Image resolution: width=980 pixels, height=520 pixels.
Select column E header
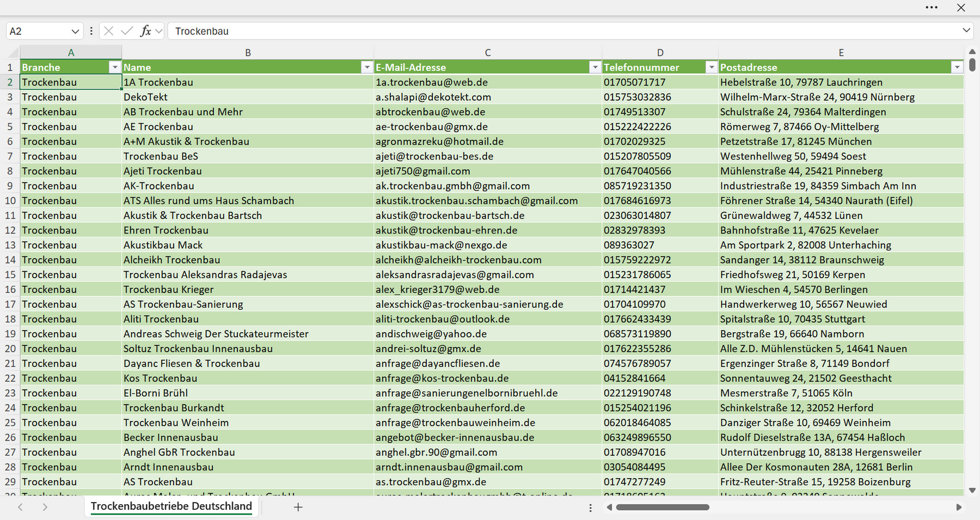(841, 52)
